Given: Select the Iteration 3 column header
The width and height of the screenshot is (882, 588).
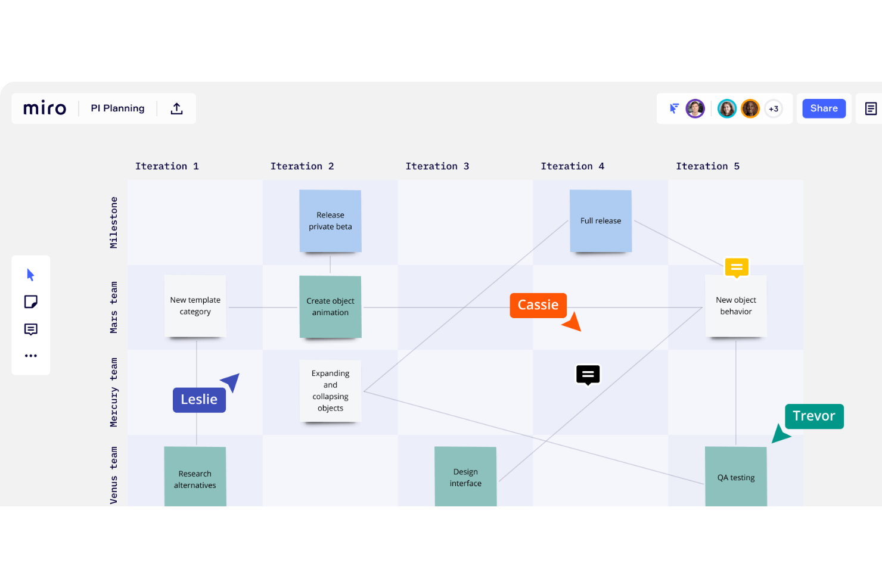Looking at the screenshot, I should click(x=437, y=166).
